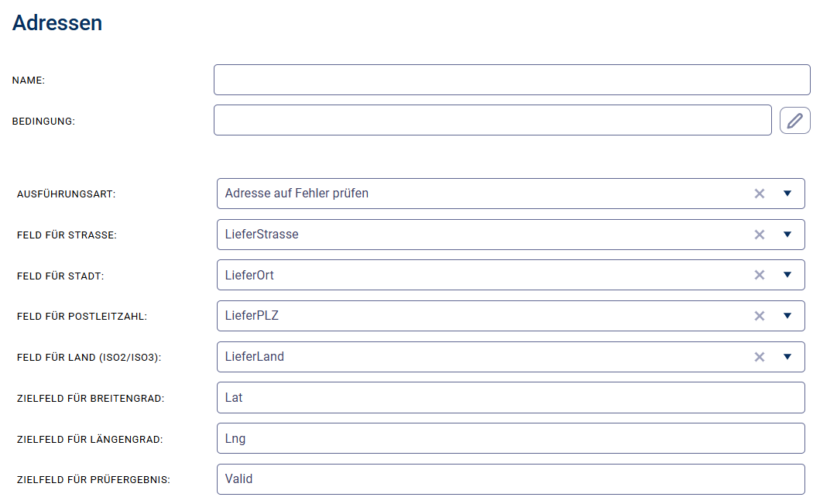Viewport: 813px width, 504px height.
Task: Remove the LieferOrt value using X
Action: coord(760,275)
